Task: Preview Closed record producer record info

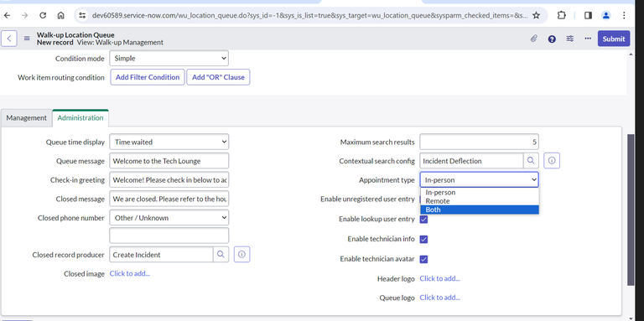Action: pyautogui.click(x=241, y=255)
